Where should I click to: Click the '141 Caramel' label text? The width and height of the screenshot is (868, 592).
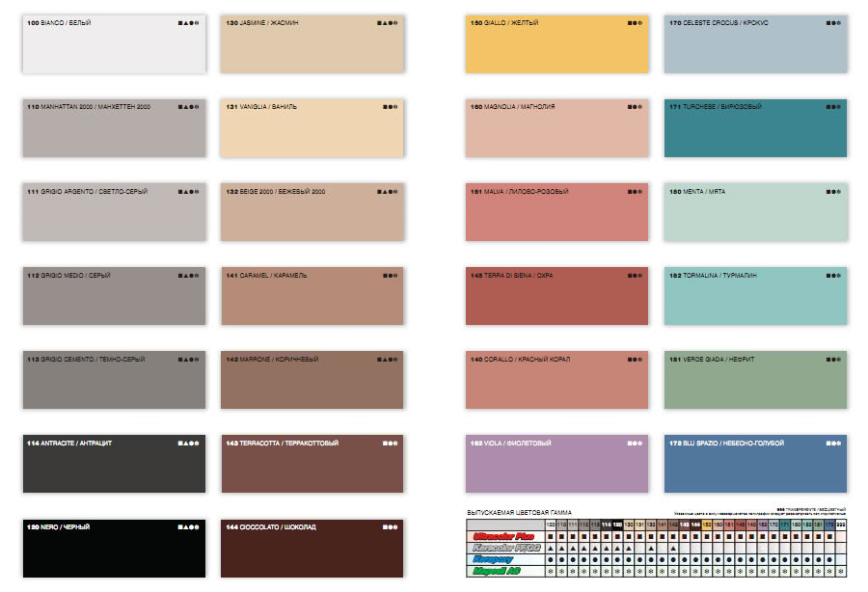(266, 275)
